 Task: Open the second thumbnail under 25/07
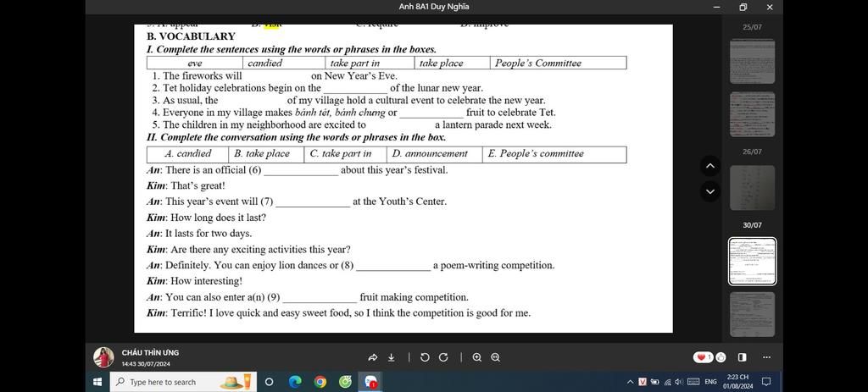click(x=753, y=114)
